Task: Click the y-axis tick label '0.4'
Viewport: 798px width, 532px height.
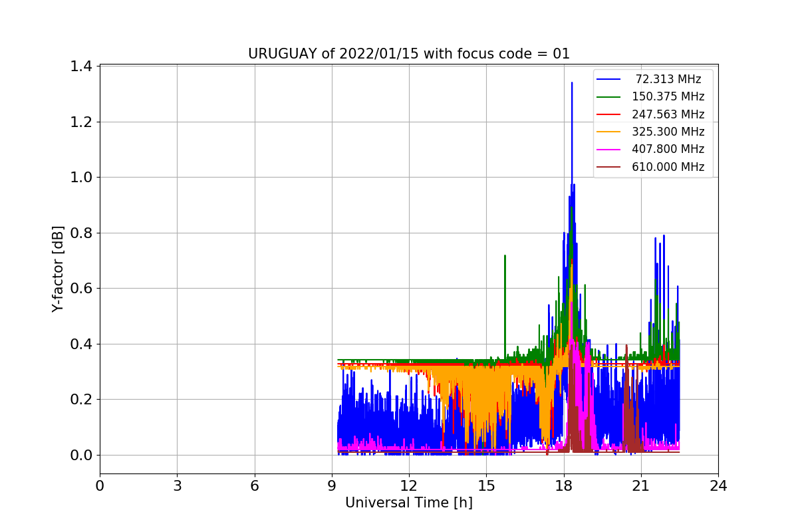Action: coord(82,344)
